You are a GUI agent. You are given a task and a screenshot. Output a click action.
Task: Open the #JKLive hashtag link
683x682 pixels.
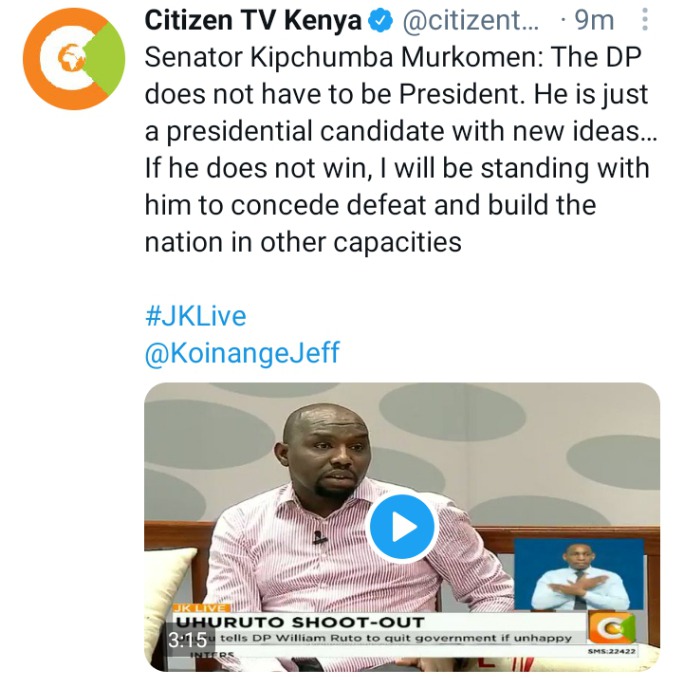196,316
